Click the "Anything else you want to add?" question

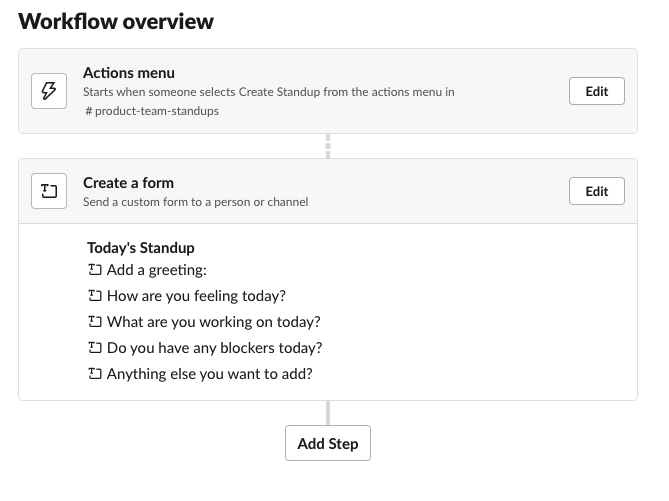coord(209,374)
